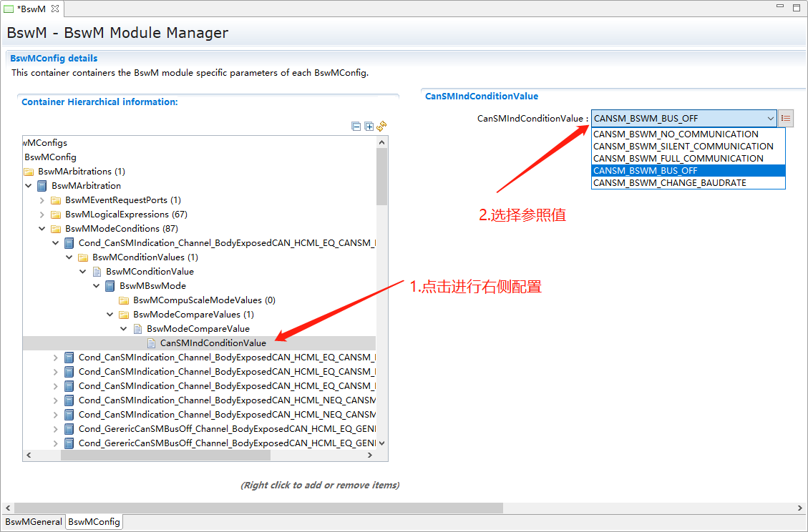This screenshot has width=808, height=532.
Task: Click the refresh/sync icon above the tree
Action: pyautogui.click(x=382, y=127)
